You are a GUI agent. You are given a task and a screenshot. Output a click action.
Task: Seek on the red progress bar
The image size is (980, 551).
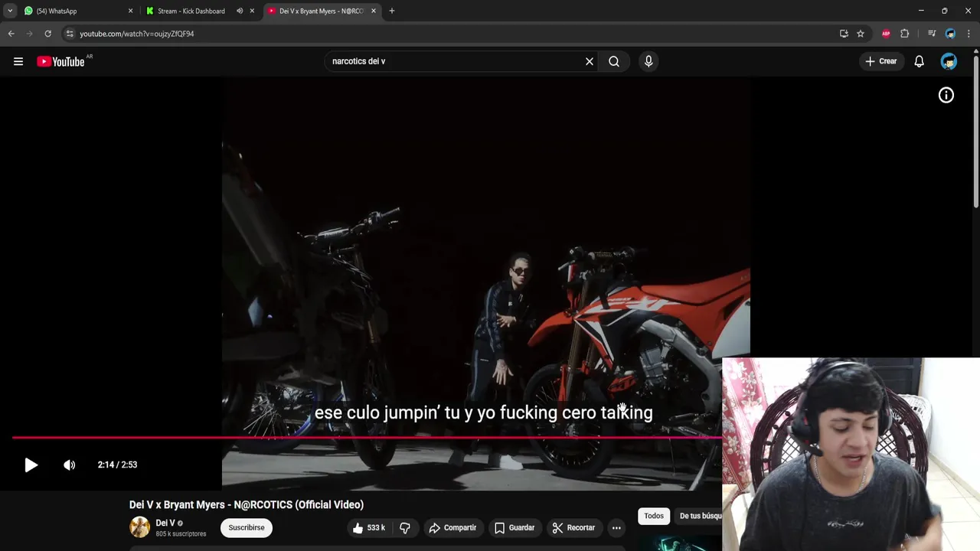367,438
